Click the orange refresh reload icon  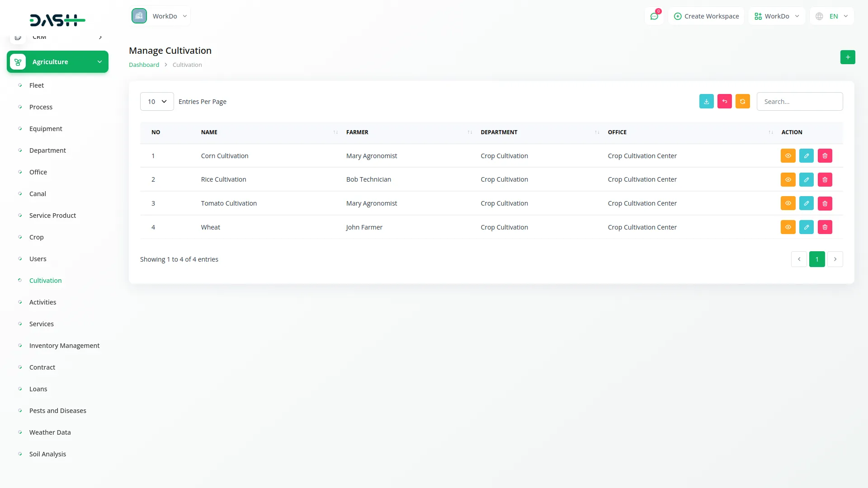[742, 102]
